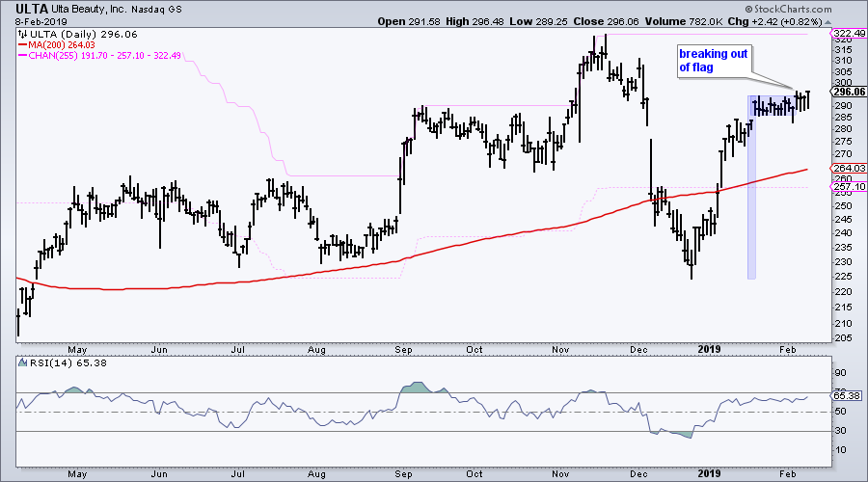This screenshot has height=482, width=868.
Task: Click the Volume 782.0K header value
Action: pos(683,21)
